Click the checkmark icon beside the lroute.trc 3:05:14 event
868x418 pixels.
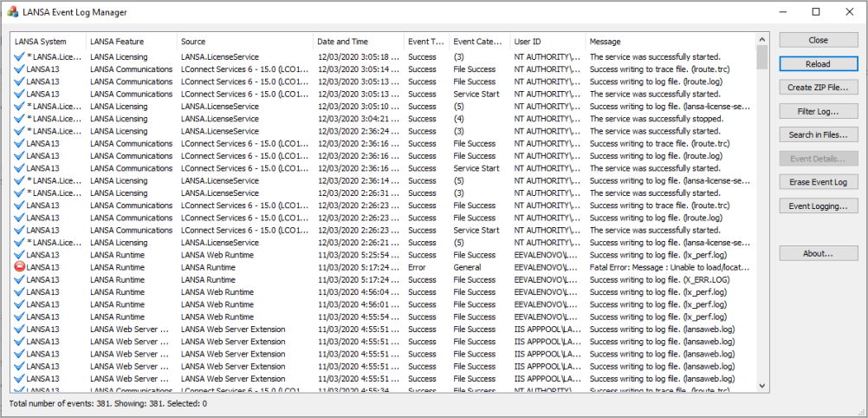(x=19, y=69)
